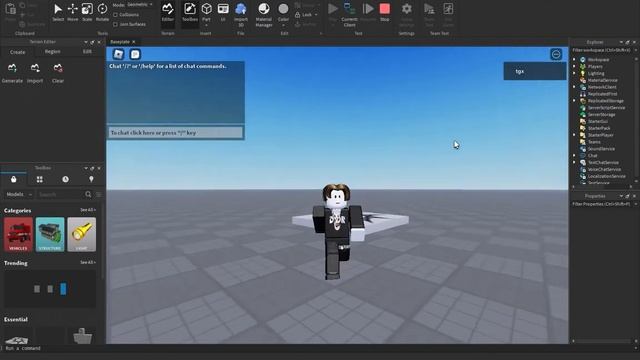Toggle the in-game chat window icon
Image resolution: width=640 pixels, height=360 pixels.
click(135, 54)
